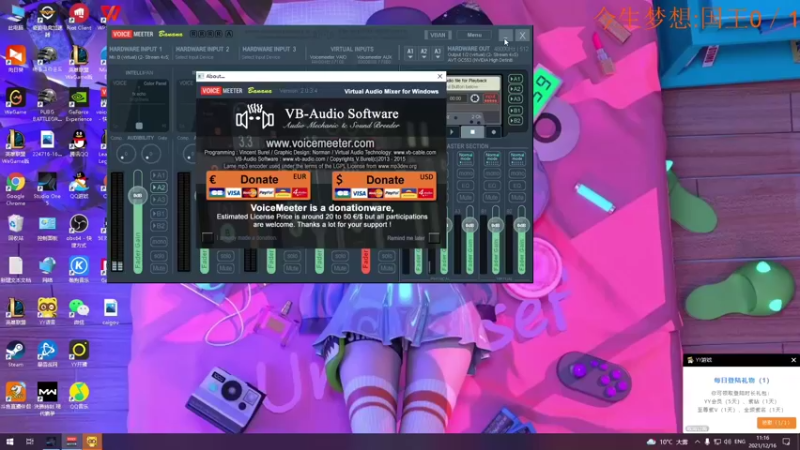800x450 pixels.
Task: Open Steam desktop icon
Action: click(x=15, y=354)
